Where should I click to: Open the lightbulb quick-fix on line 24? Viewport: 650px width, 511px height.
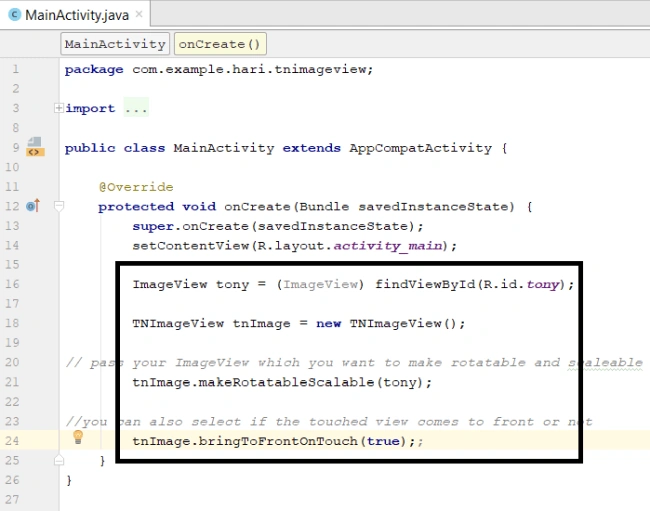click(x=78, y=437)
